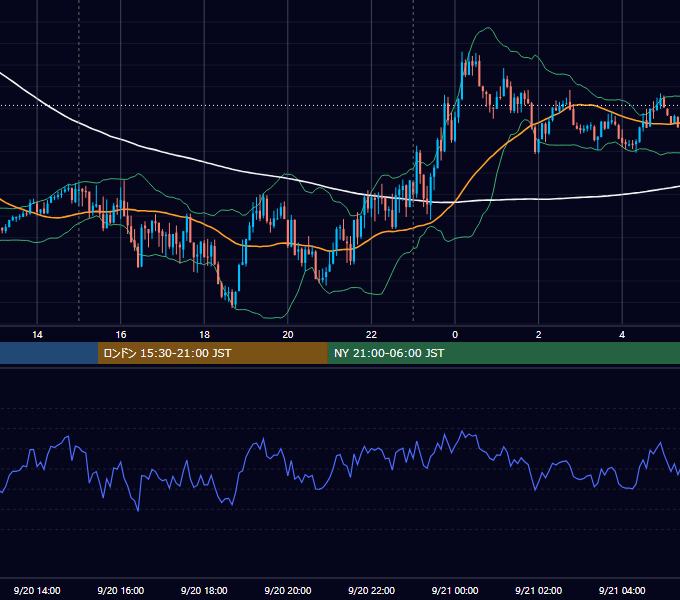Click the 9/21 02:00 time label
The height and width of the screenshot is (600, 680).
[538, 590]
